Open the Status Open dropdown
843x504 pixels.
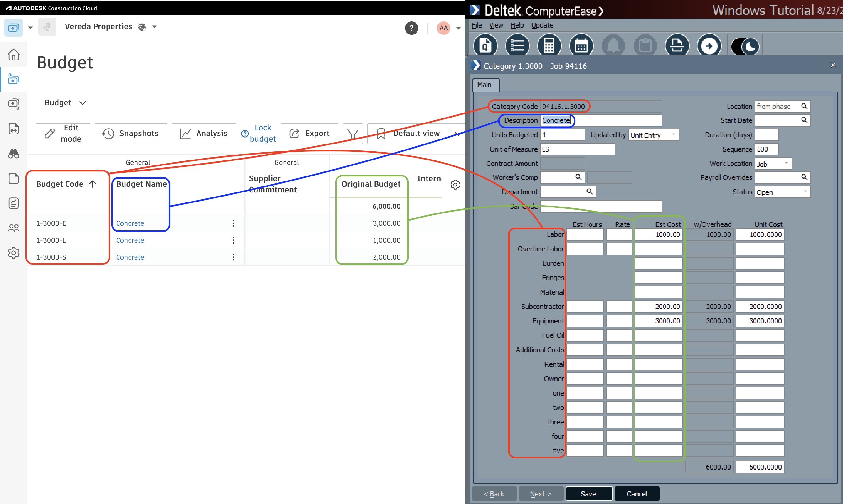point(782,192)
